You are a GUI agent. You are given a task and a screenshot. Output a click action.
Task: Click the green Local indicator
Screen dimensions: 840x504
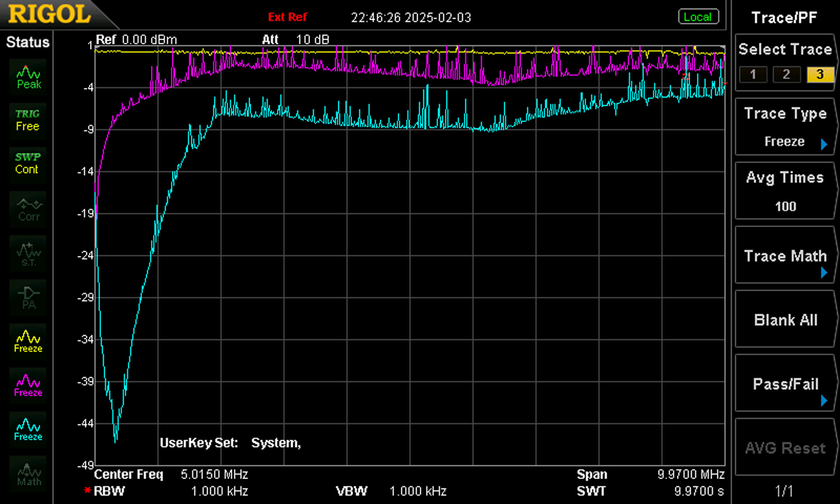[698, 17]
